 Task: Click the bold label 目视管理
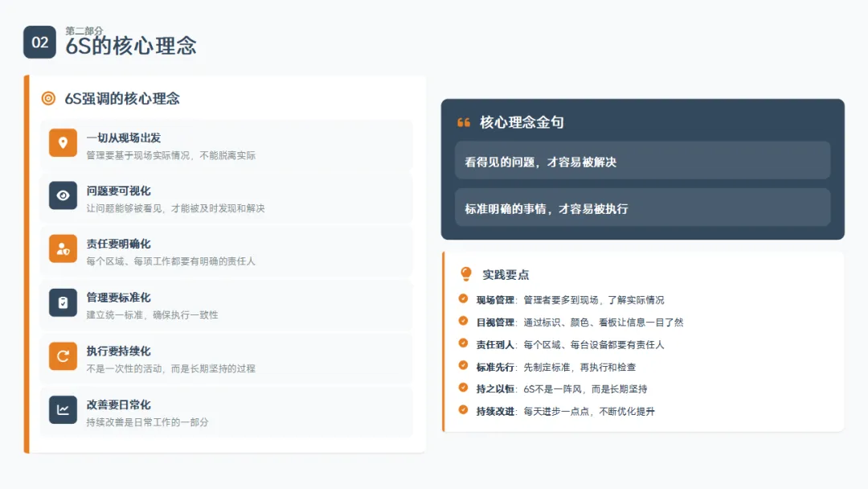coord(495,323)
